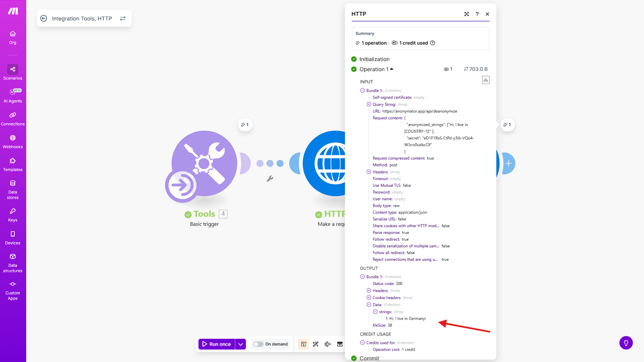Screen dimensions: 644x362
Task: Collapse Operation 1 details
Action: [x=391, y=69]
